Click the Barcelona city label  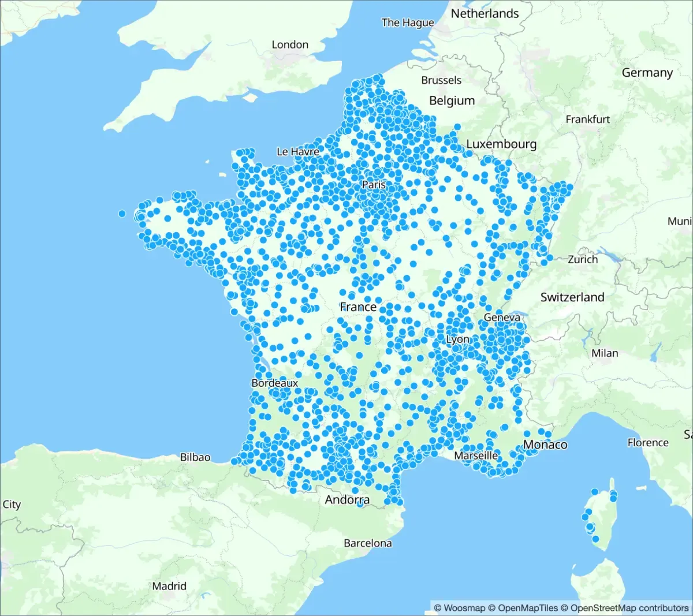point(368,543)
